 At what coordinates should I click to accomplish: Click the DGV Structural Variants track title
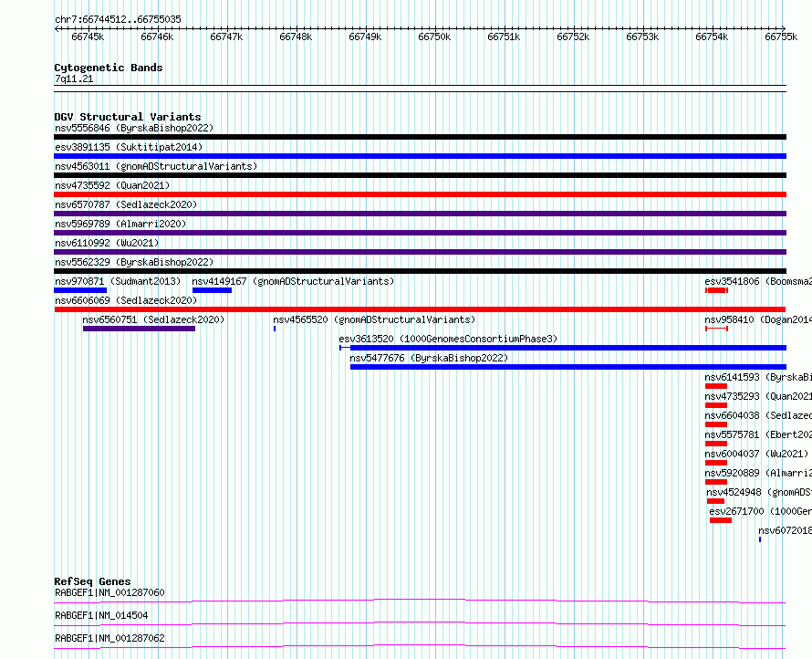pyautogui.click(x=128, y=117)
